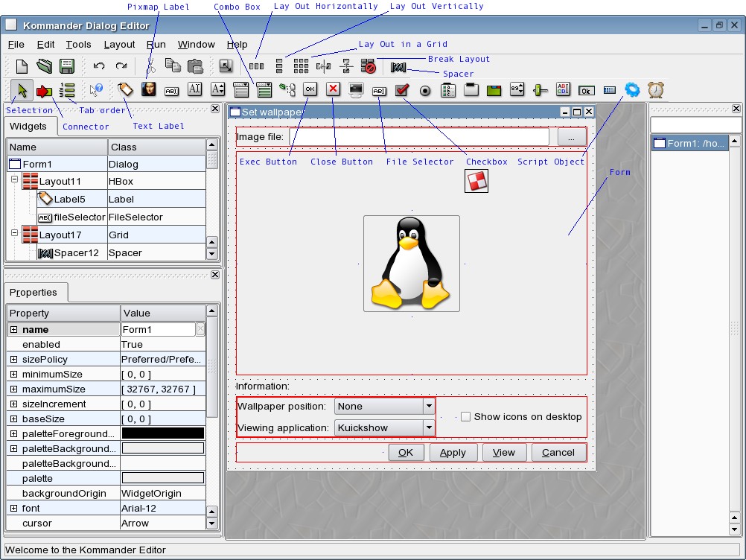Open the Layout menu
746x560 pixels.
(x=119, y=44)
